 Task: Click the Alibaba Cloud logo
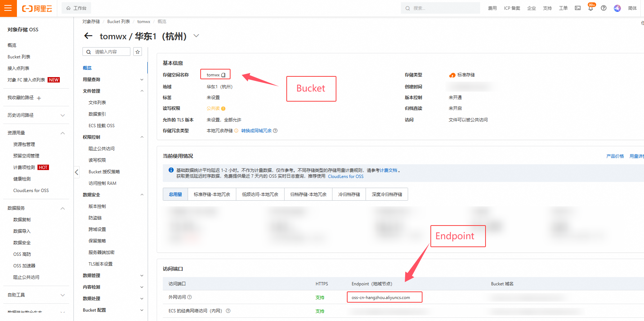pos(37,8)
